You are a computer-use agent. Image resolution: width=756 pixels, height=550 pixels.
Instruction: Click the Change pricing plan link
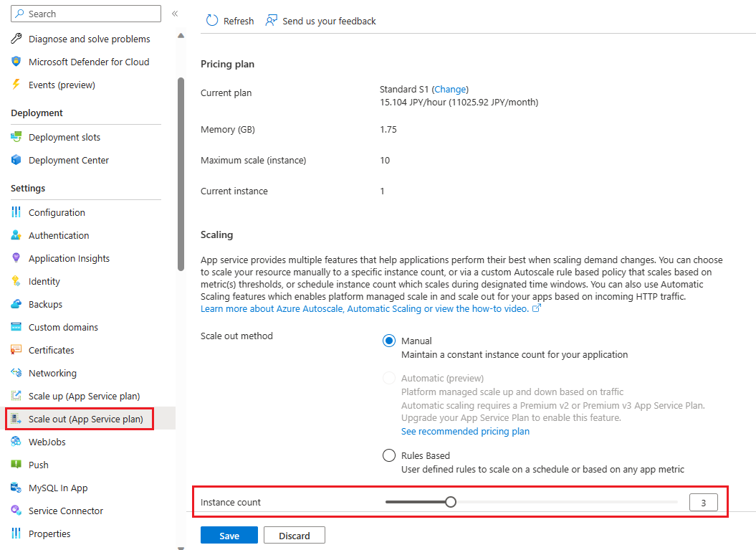(x=450, y=89)
